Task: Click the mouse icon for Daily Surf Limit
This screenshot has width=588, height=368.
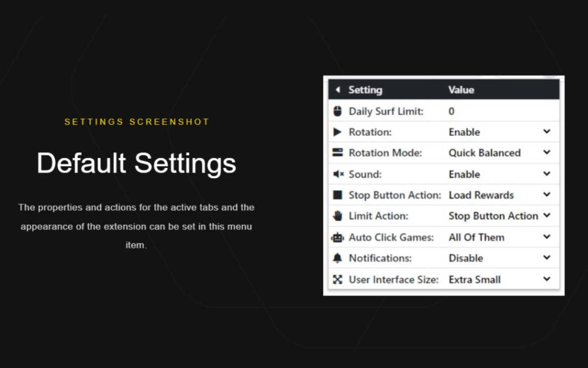Action: 338,111
